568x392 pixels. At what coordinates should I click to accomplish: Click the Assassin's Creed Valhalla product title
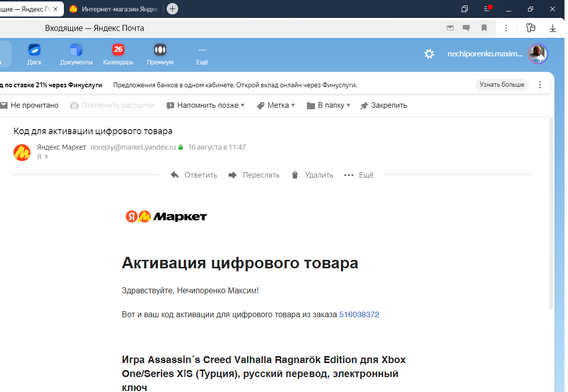click(x=264, y=374)
